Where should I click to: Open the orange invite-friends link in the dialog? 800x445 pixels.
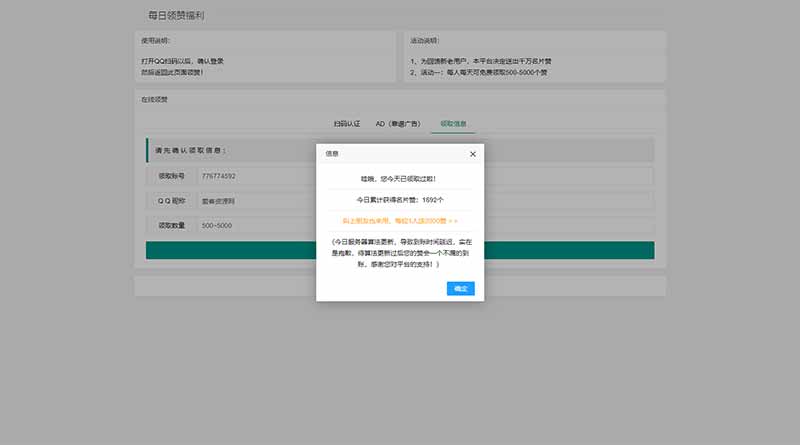(400, 218)
